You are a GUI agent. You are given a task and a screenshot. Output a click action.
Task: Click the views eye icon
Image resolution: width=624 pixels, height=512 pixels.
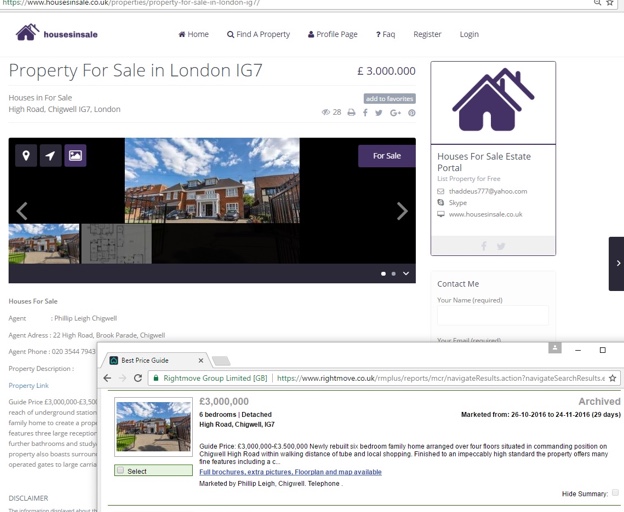point(326,113)
